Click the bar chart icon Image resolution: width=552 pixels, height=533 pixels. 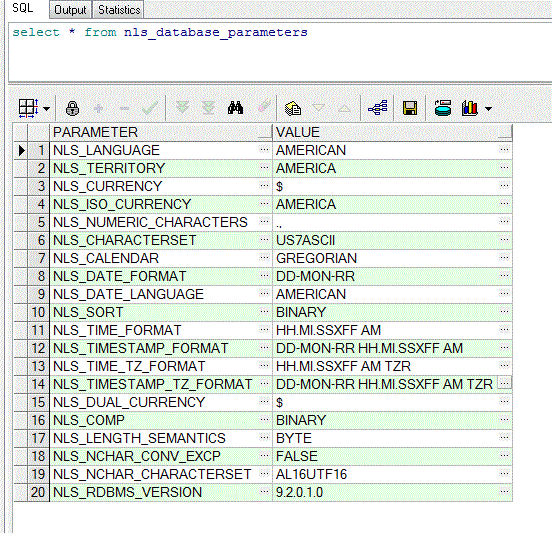470,108
